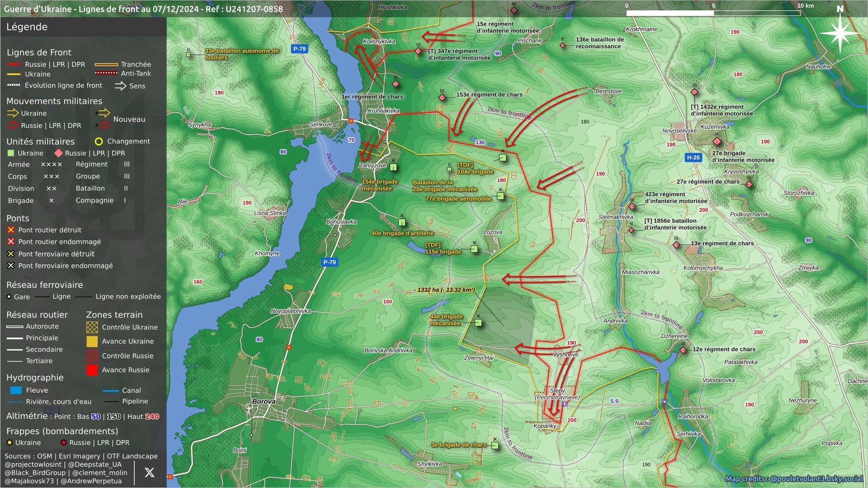Click the 153e régiment de chars diamond
Viewport: 868px width, 488px height.
click(442, 98)
